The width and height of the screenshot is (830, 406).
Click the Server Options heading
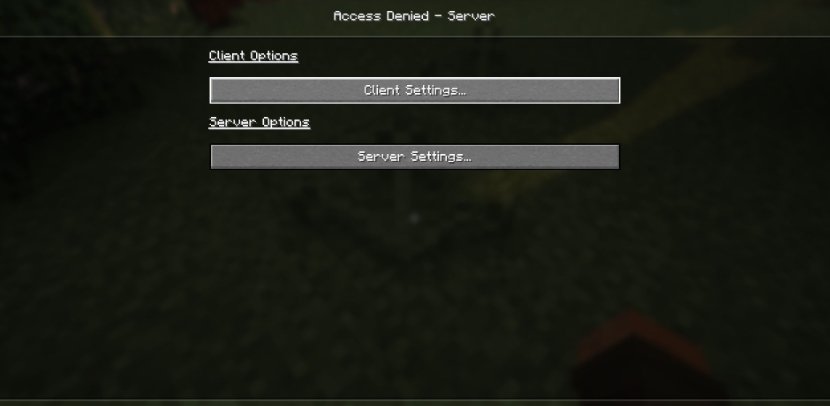click(x=259, y=122)
